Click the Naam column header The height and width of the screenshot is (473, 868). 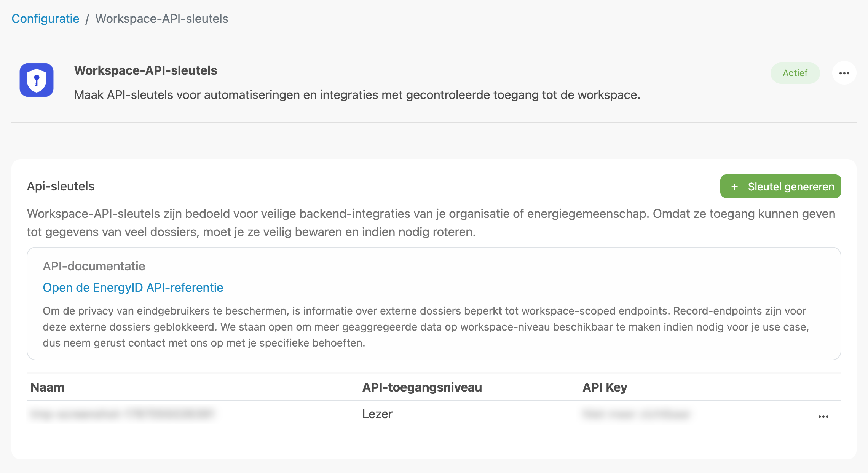pos(47,387)
